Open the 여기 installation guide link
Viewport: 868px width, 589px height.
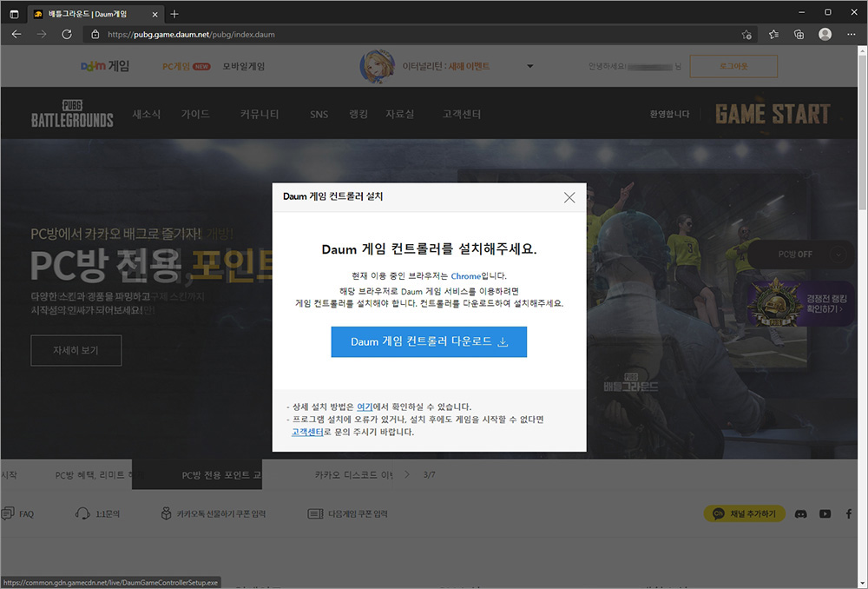365,407
